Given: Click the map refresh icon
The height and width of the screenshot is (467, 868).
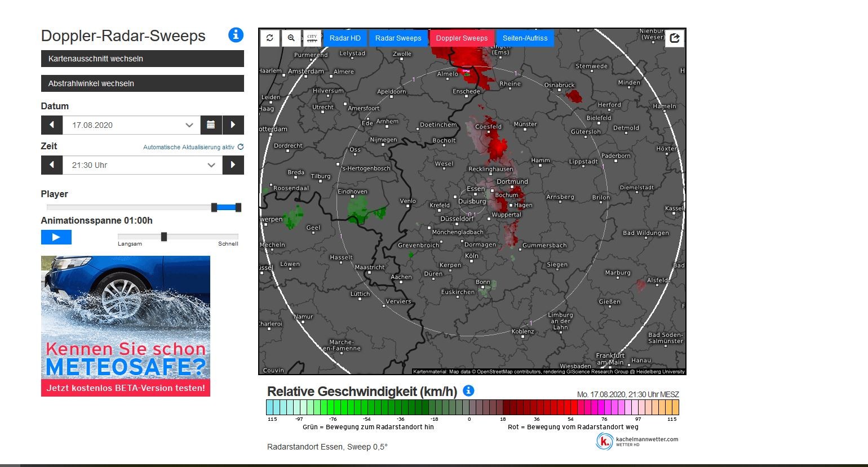Looking at the screenshot, I should point(270,38).
